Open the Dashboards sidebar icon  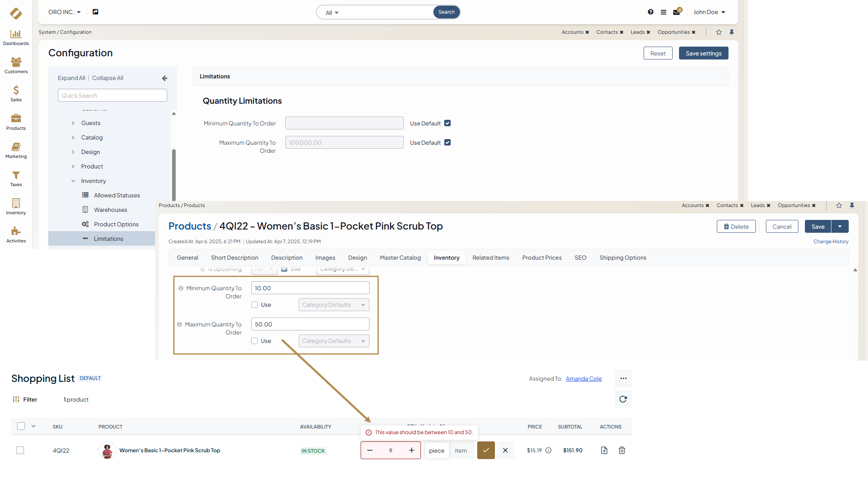(x=16, y=37)
